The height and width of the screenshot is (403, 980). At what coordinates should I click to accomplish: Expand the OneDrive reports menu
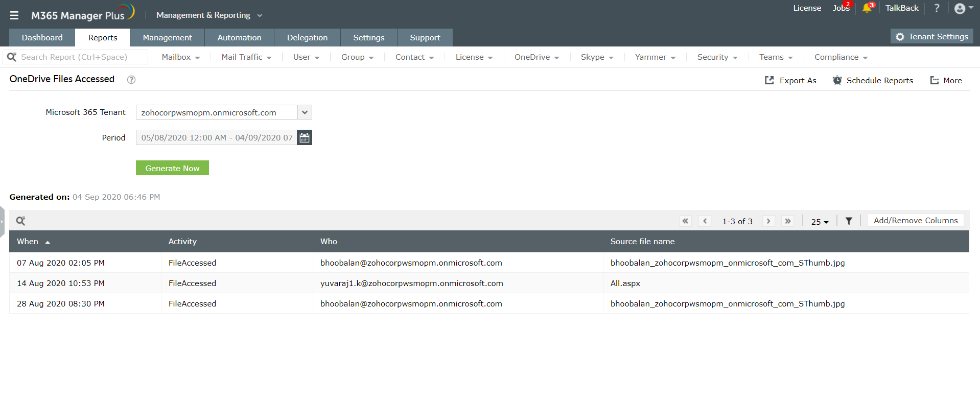[x=536, y=57]
